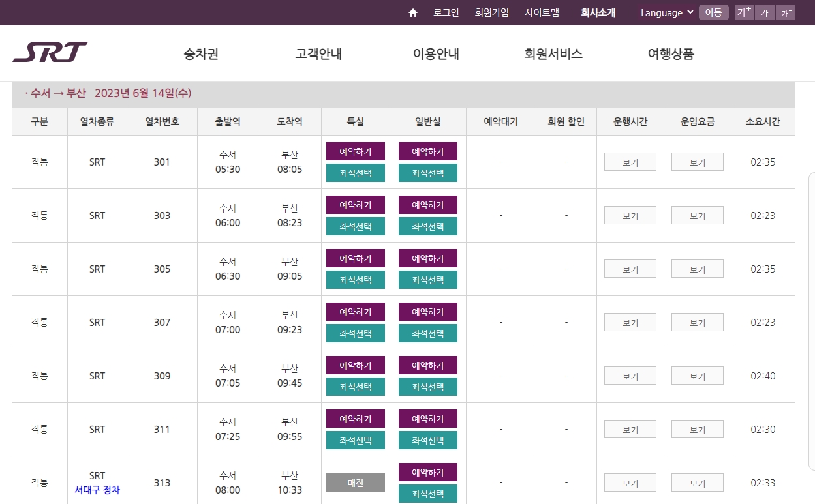Click arrival time 10:33 for train 313
The width and height of the screenshot is (815, 504).
point(290,490)
